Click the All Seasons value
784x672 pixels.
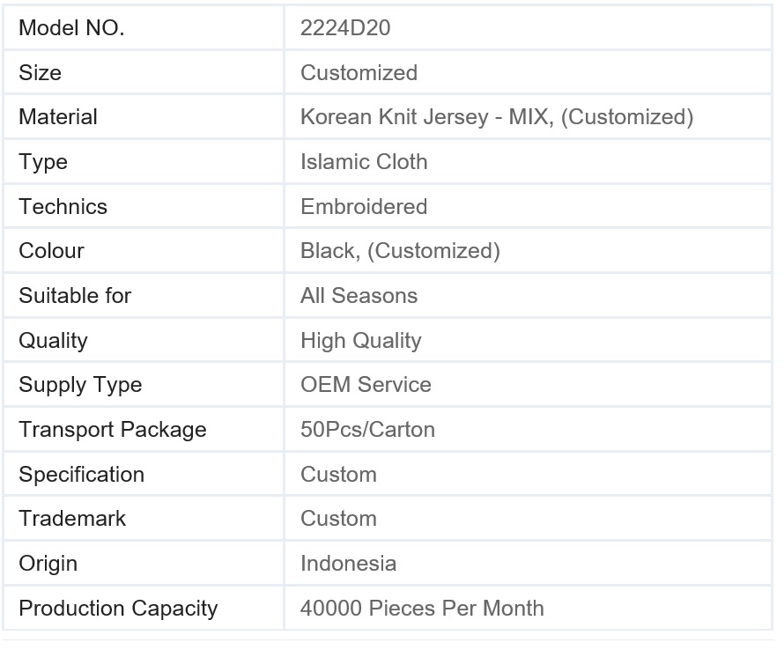coord(359,296)
